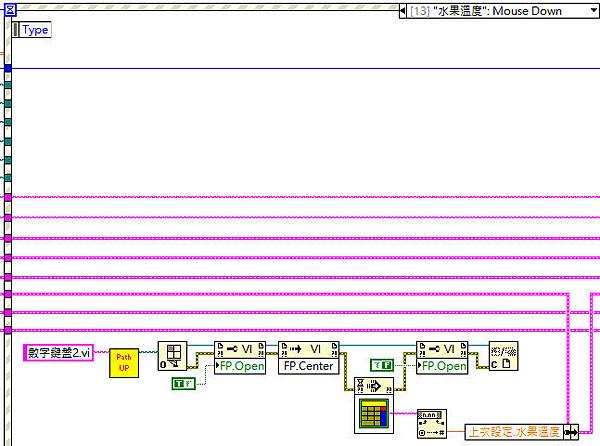The width and height of the screenshot is (600, 446).
Task: Select the event structure timeout hourglass terminal
Action: [x=10, y=10]
